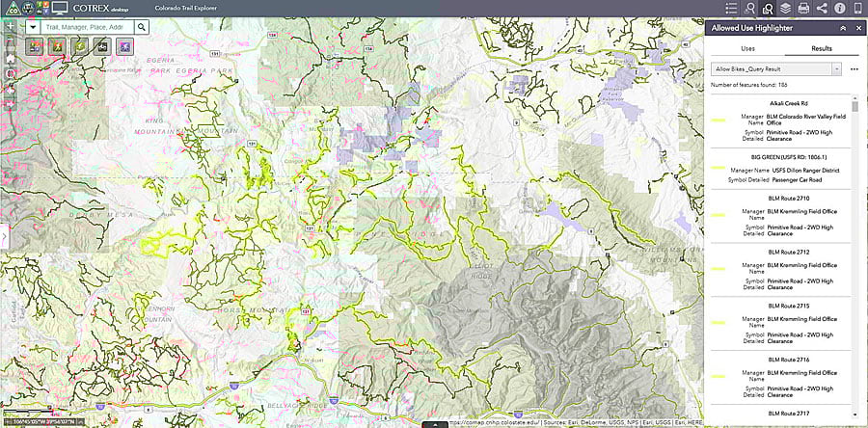Open the Legend list icon
Screen dimensions: 868x428
(731, 9)
